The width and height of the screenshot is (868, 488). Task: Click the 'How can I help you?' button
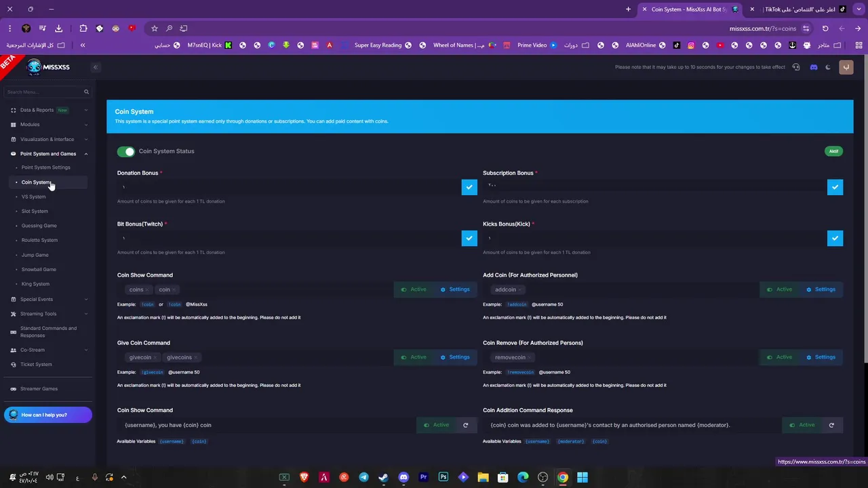(47, 415)
